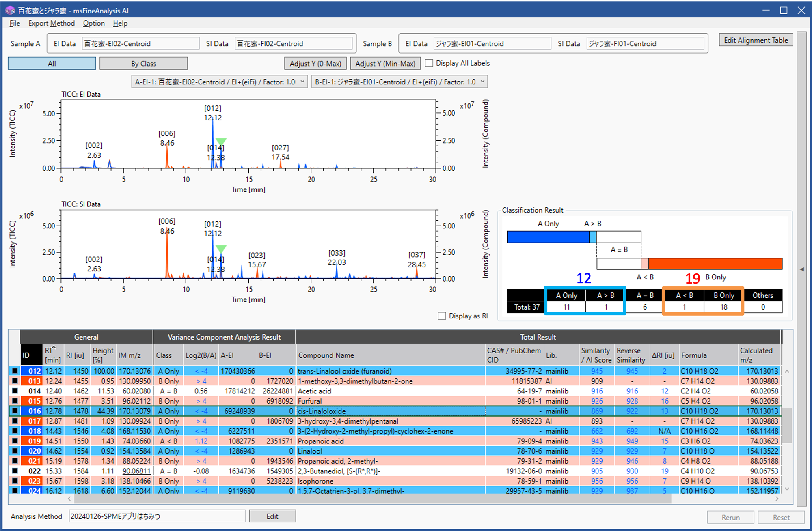Click the table scroll up arrow
The width and height of the screenshot is (812, 531).
click(787, 371)
